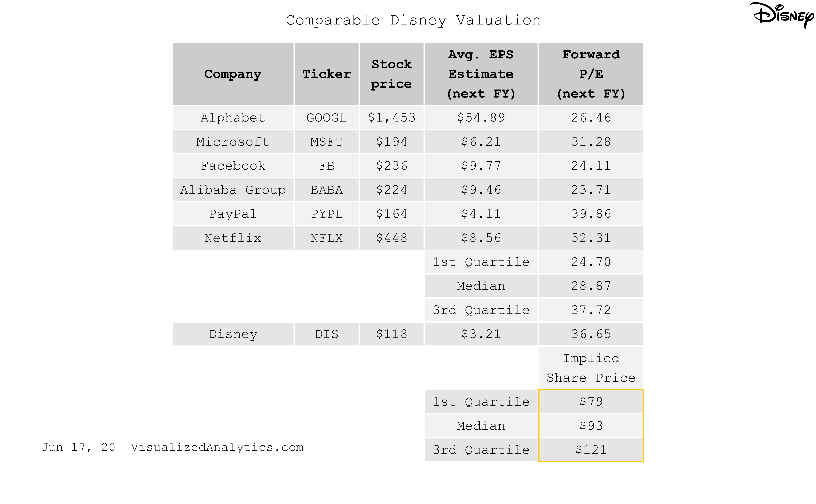Select the MSFT ticker cell
816x504 pixels.
point(326,142)
